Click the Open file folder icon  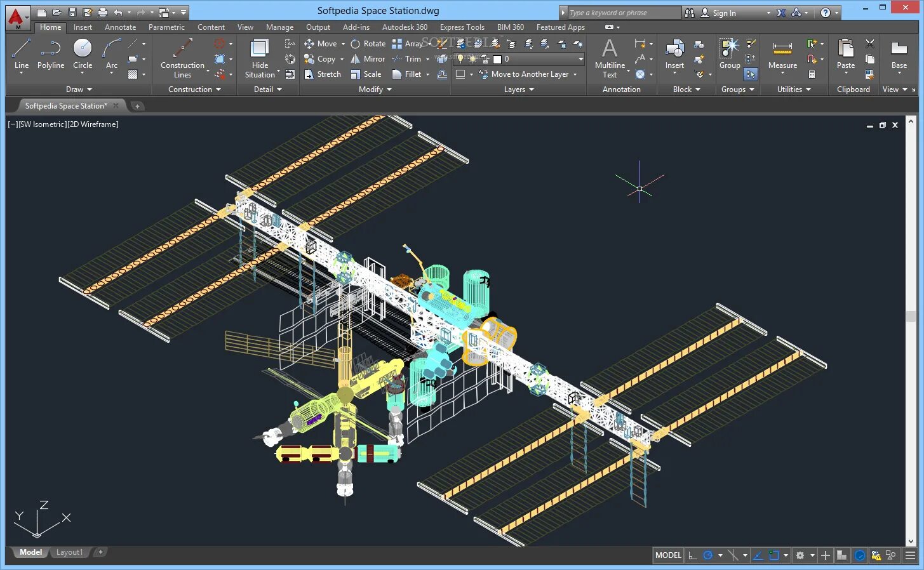[57, 13]
